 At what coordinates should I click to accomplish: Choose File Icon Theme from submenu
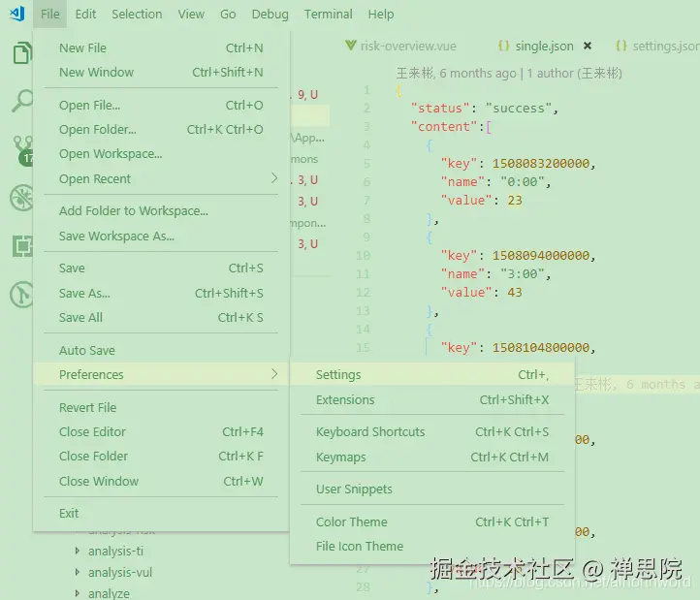[432, 546]
